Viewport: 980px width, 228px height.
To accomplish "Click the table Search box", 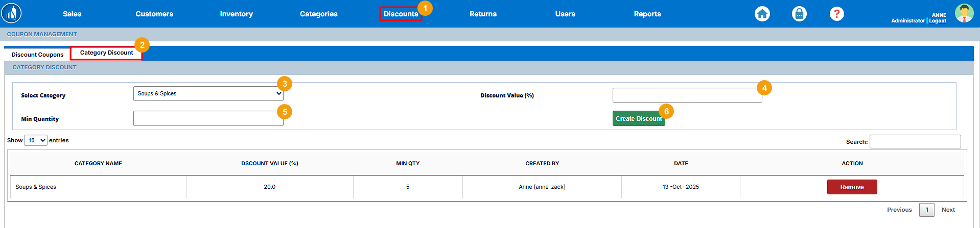I will tap(915, 142).
